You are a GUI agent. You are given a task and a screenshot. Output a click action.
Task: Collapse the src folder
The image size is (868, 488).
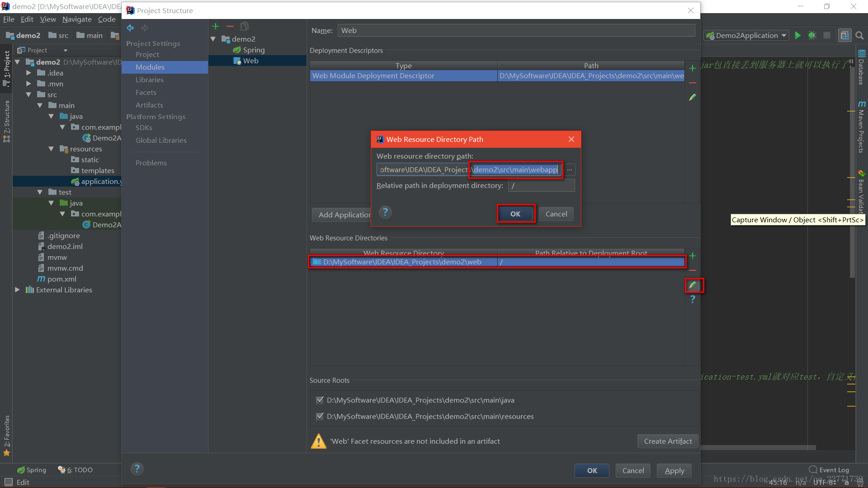pos(28,94)
